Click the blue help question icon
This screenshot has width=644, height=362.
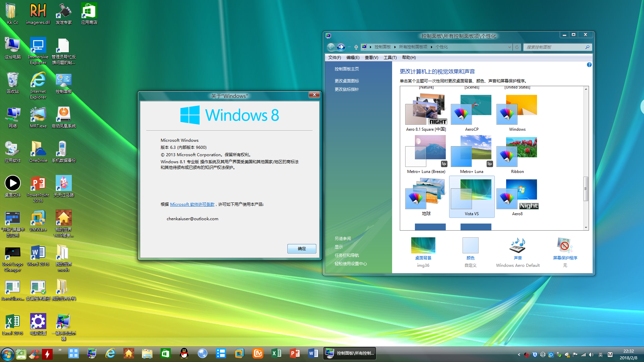589,65
